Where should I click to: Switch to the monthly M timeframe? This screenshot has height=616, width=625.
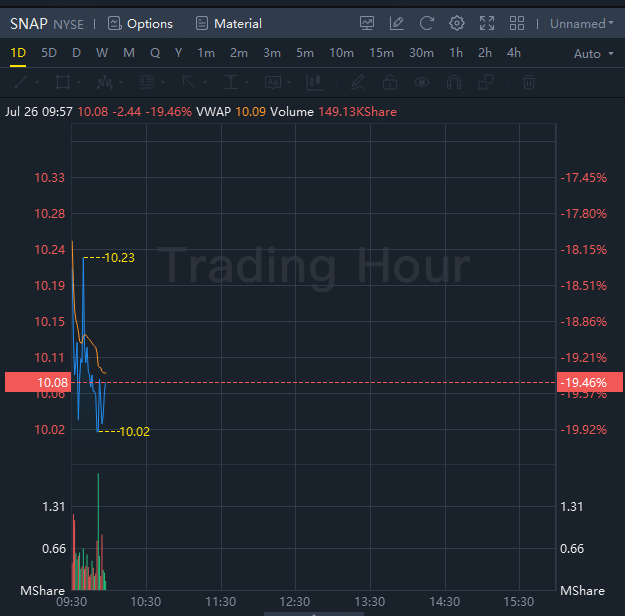[129, 53]
